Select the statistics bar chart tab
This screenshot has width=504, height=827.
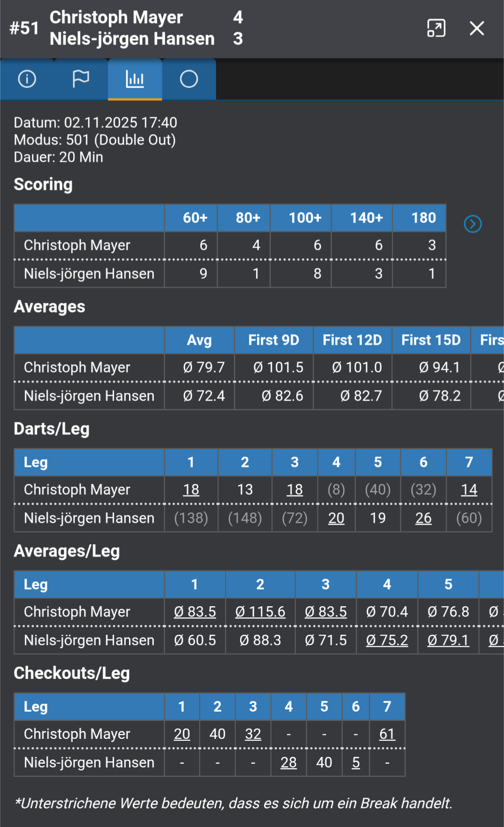click(135, 79)
